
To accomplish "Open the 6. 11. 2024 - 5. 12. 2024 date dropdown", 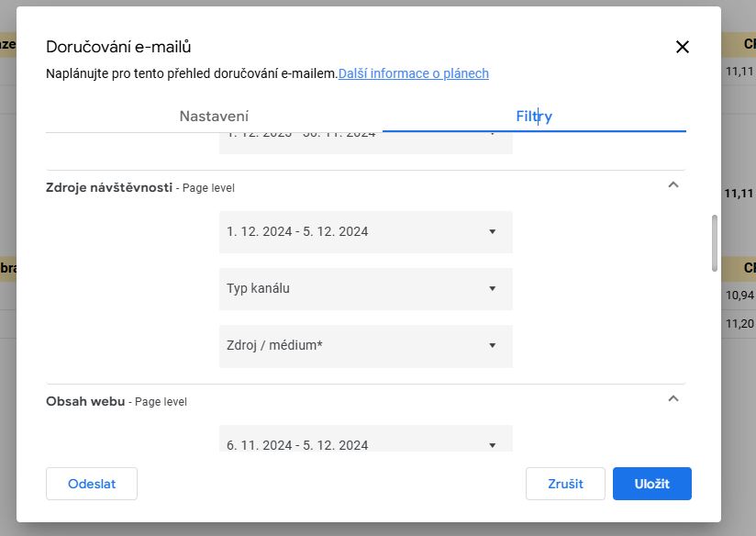I will [365, 439].
